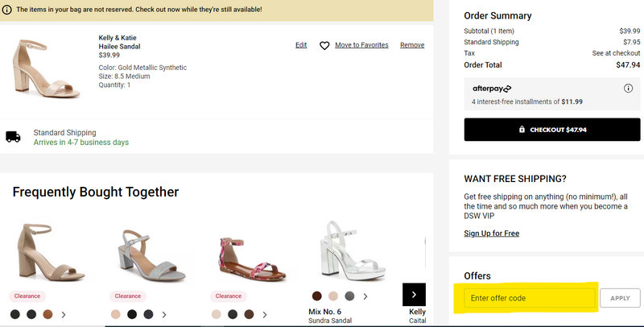Viewport: 644px width, 327px height.
Task: Click the heart icon beside Move to Favorites
Action: click(x=324, y=46)
